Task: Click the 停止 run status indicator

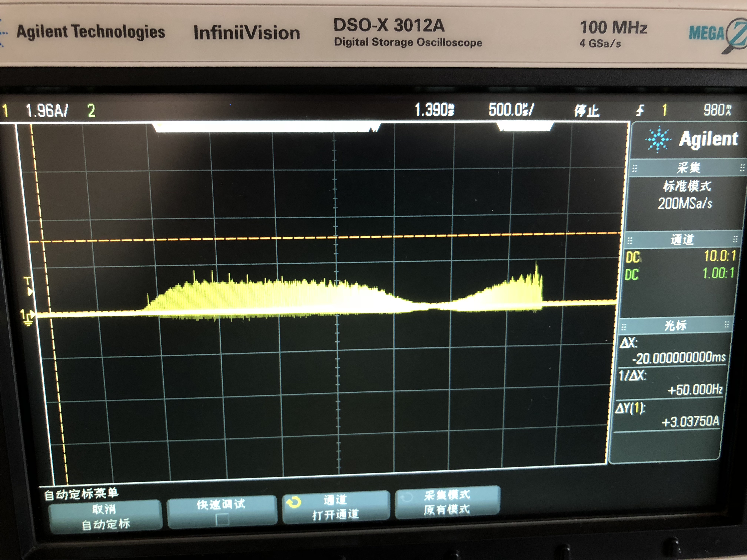Action: tap(587, 111)
